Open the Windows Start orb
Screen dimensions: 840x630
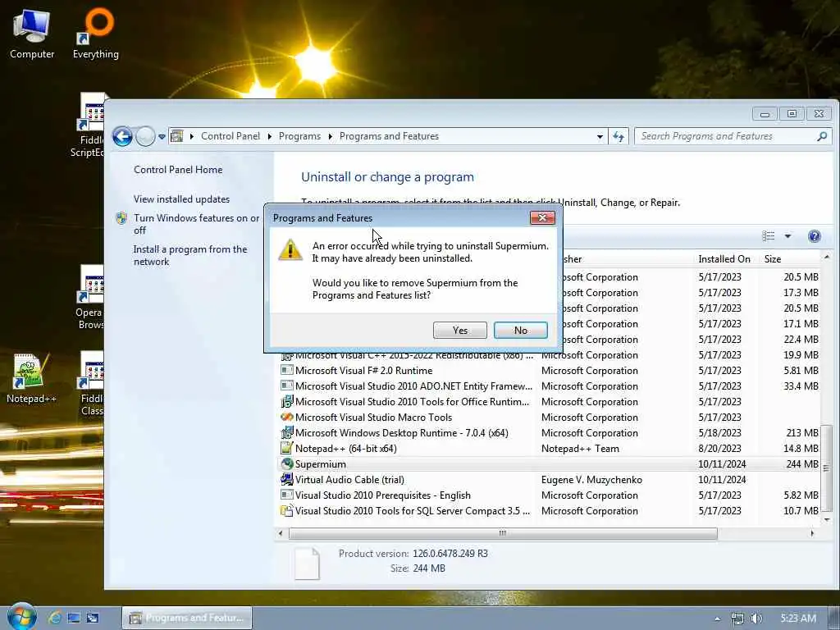[21, 617]
